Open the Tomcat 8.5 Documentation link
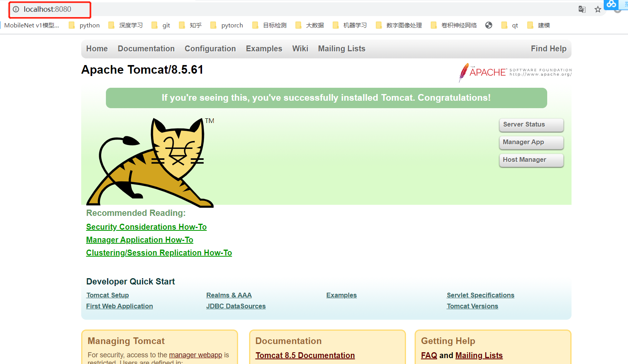Viewport: 628px width, 364px height. click(305, 355)
